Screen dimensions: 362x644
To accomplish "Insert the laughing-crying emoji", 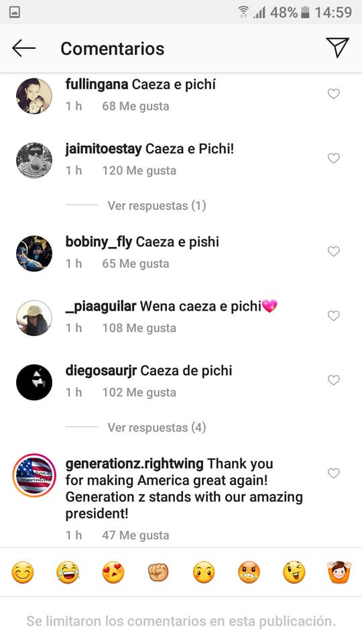I will [x=68, y=572].
